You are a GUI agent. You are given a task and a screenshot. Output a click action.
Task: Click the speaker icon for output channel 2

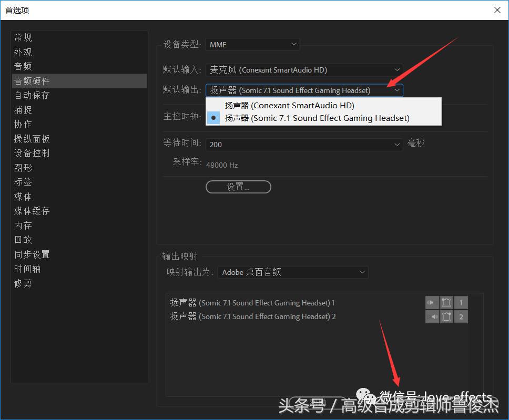(432, 316)
